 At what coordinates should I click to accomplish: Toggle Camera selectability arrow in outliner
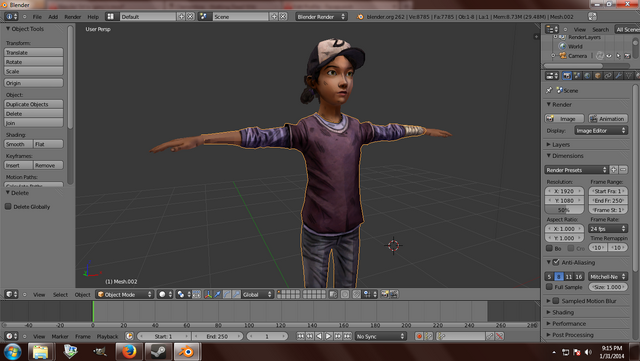618,56
